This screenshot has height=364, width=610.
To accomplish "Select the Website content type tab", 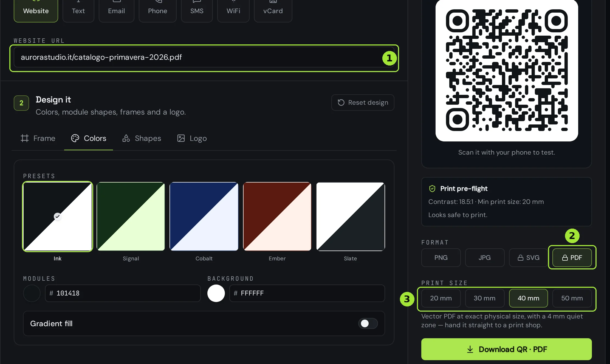I will coord(36,11).
